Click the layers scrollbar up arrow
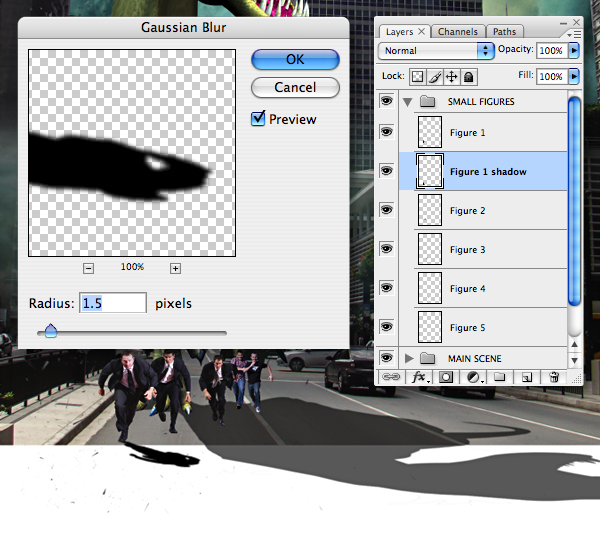This screenshot has height=541, width=600. [574, 344]
